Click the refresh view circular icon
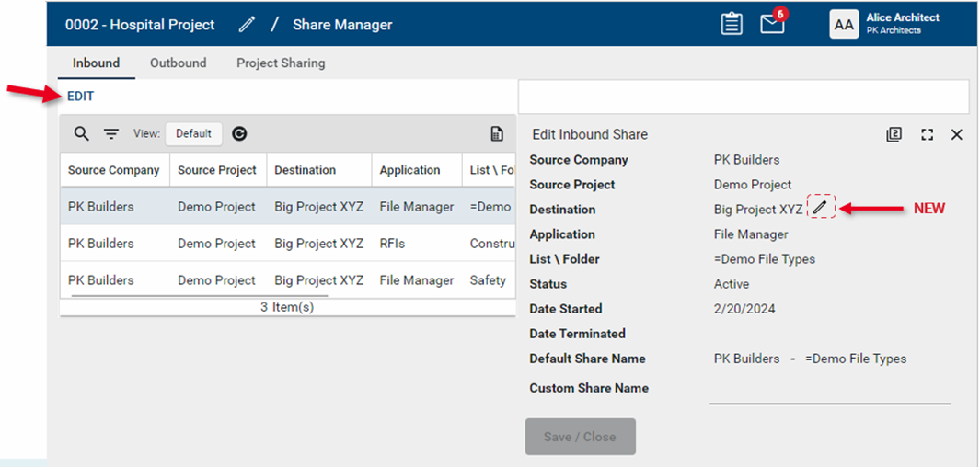 (239, 134)
